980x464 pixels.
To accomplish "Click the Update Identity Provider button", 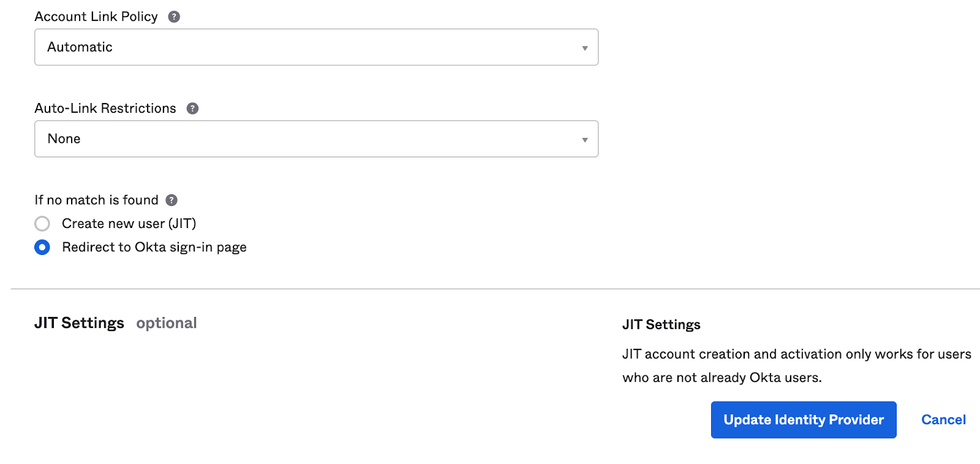I will coord(803,420).
